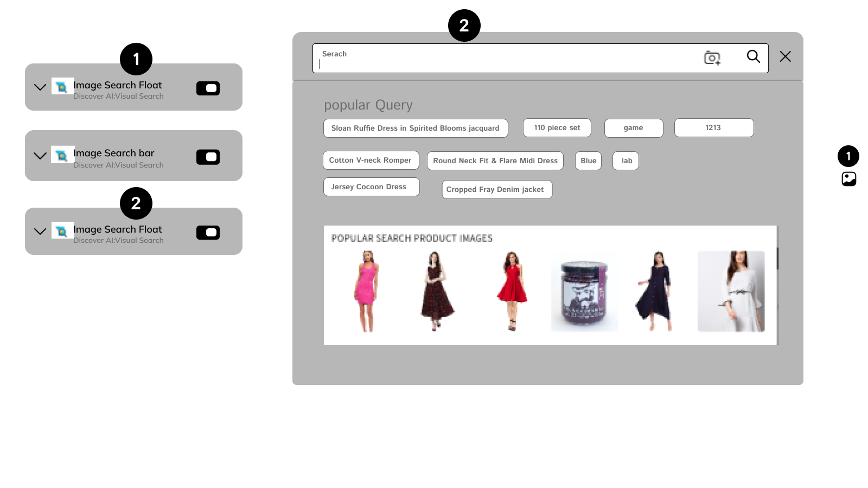Image resolution: width=868 pixels, height=488 pixels.
Task: Select the Cropped Fray Denim jacket chip
Action: (x=497, y=190)
